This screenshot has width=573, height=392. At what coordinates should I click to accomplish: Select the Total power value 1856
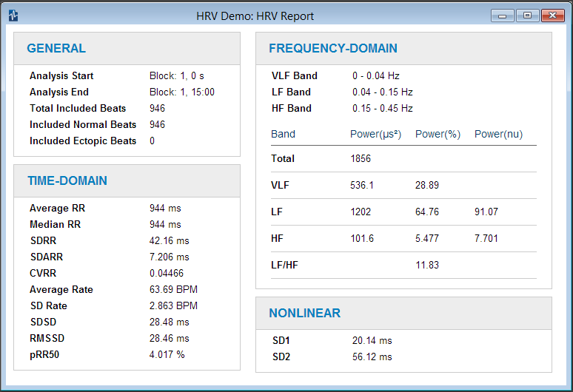click(x=361, y=158)
